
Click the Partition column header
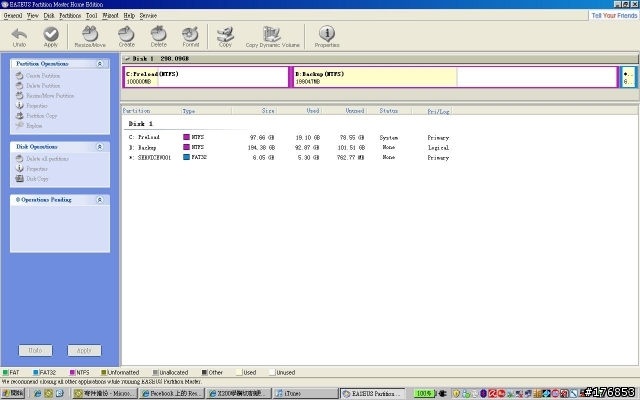click(151, 111)
